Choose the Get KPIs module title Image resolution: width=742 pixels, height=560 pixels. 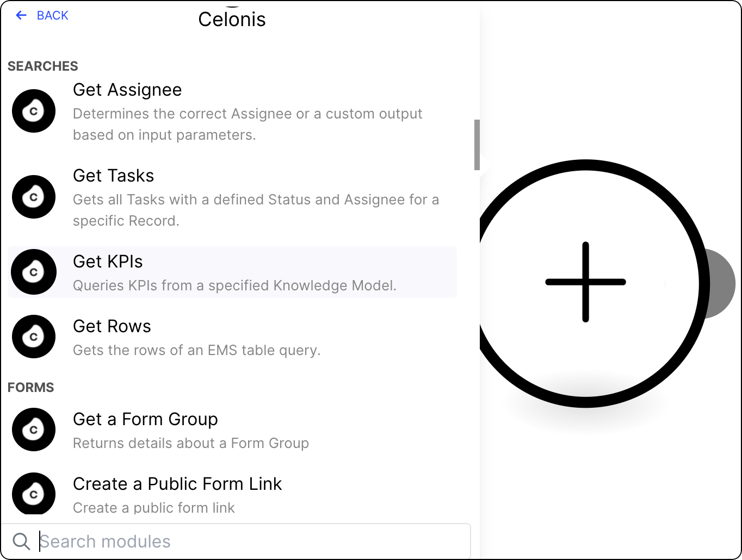[x=108, y=262]
